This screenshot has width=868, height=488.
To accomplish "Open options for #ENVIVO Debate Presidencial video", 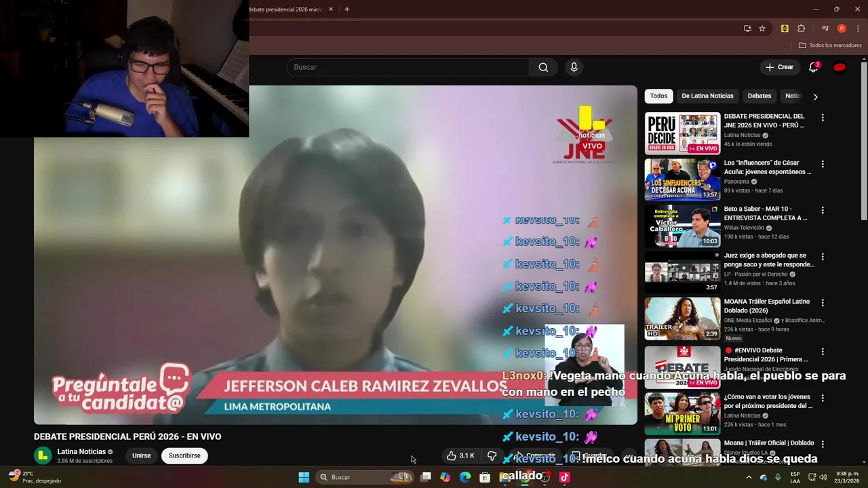I will [823, 352].
